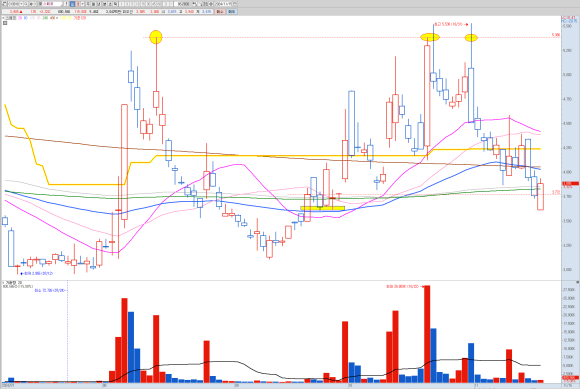Toggle the magenta 20 moving-average legend label
580x389 pixels.
tap(20, 18)
